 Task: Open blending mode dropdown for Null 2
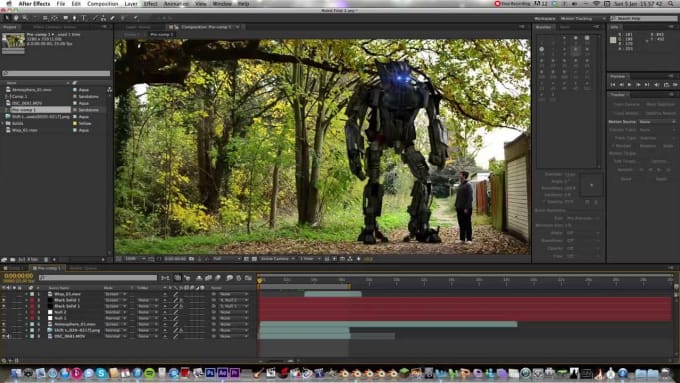coord(115,312)
